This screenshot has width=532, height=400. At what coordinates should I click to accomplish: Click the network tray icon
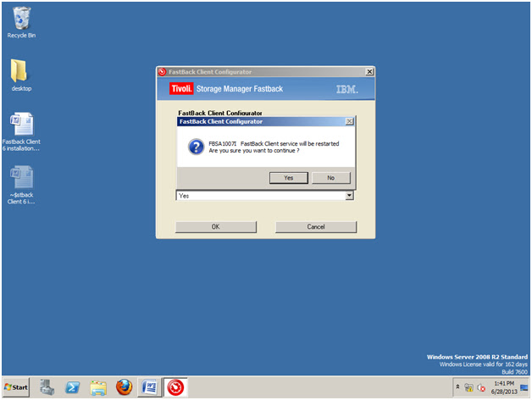(x=469, y=387)
